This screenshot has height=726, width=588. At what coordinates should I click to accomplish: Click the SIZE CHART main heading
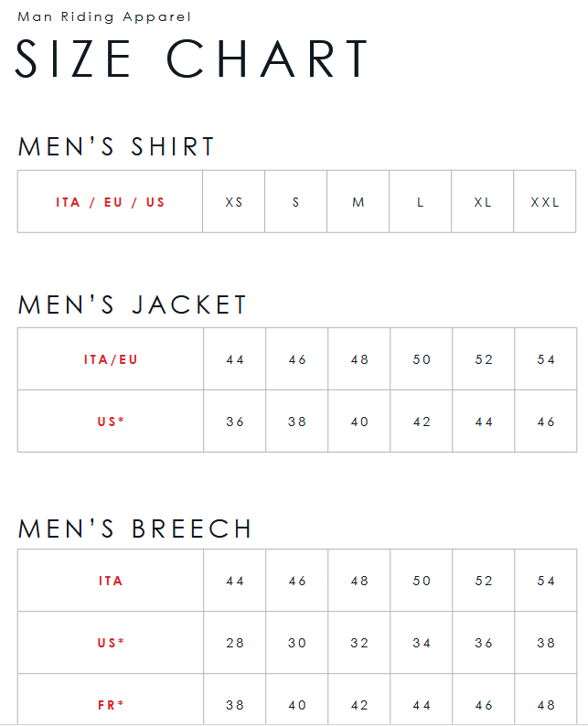pos(192,59)
